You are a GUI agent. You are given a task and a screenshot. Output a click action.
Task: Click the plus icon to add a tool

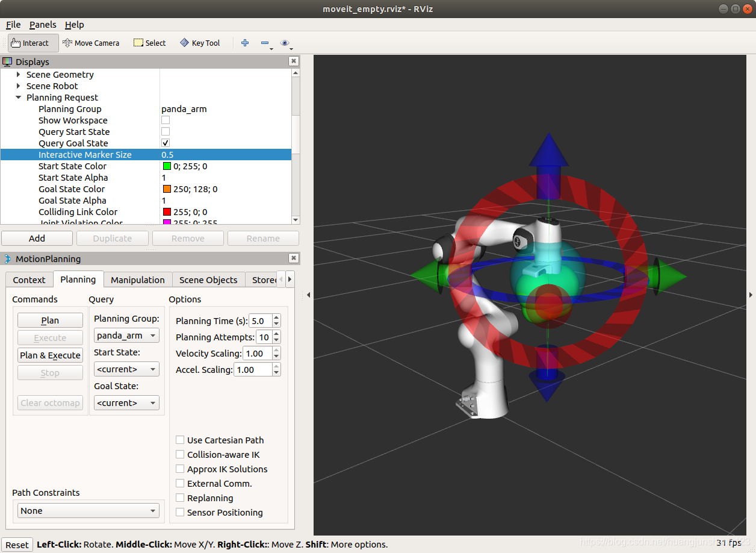244,43
